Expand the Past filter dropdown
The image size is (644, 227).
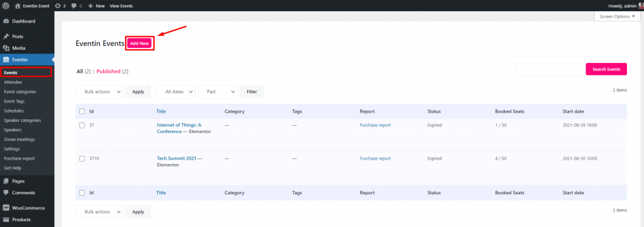pos(218,92)
